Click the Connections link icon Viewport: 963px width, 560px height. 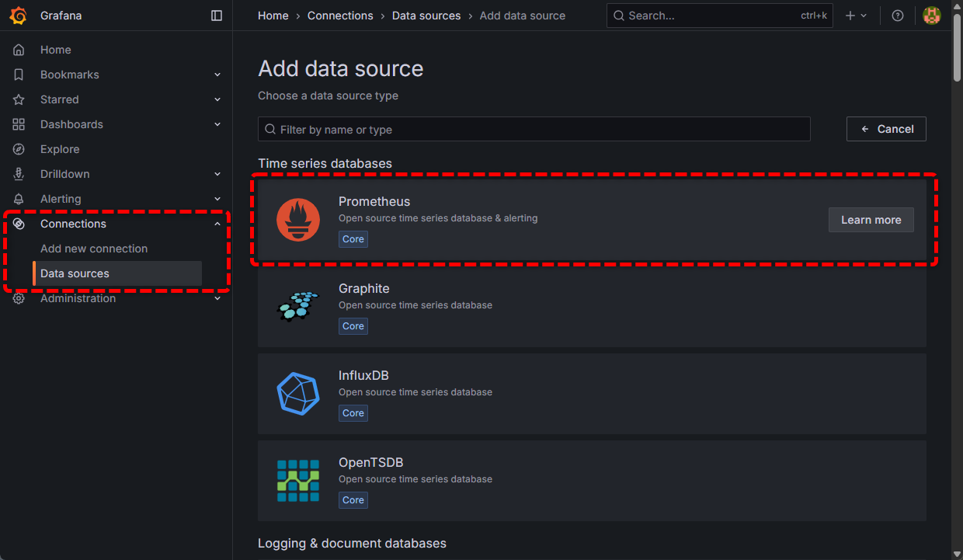(19, 224)
